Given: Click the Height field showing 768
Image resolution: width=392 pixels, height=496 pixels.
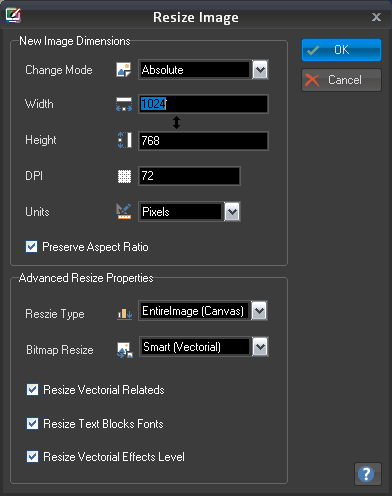Looking at the screenshot, I should pyautogui.click(x=203, y=141).
